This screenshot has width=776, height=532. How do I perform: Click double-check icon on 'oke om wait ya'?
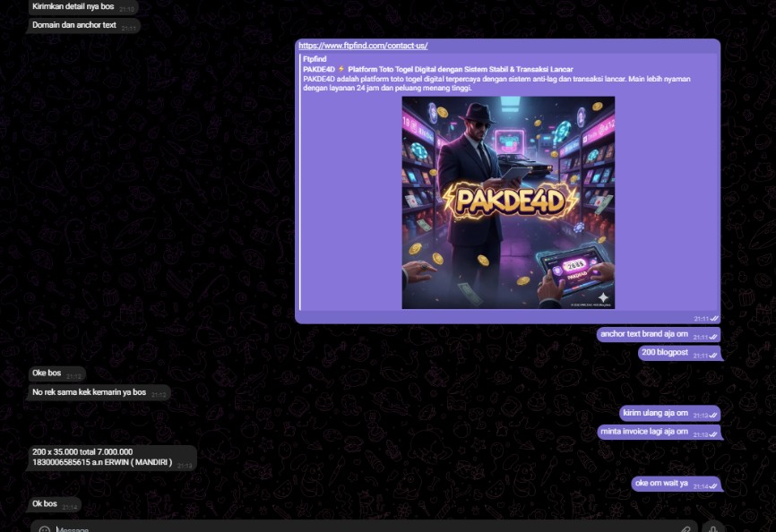coord(713,486)
